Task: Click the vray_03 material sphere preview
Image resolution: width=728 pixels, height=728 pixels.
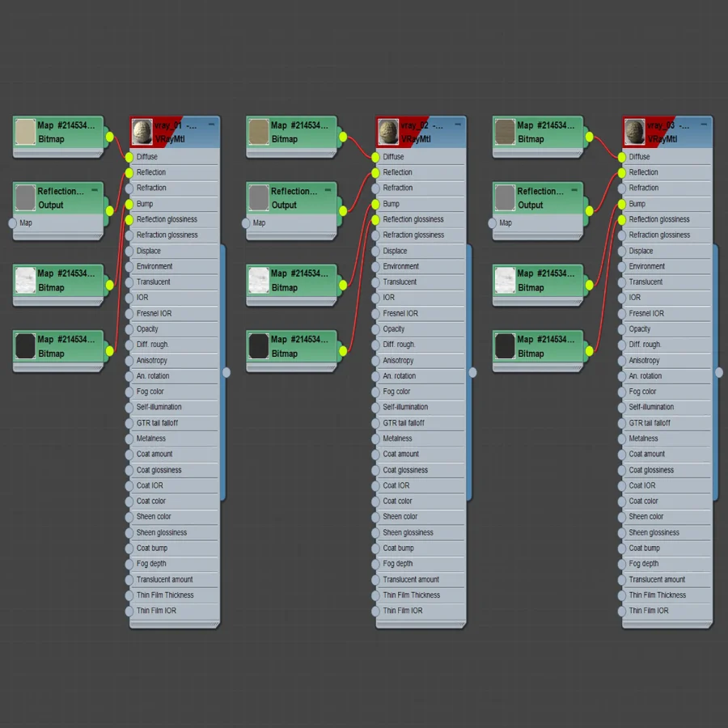Action: 634,132
